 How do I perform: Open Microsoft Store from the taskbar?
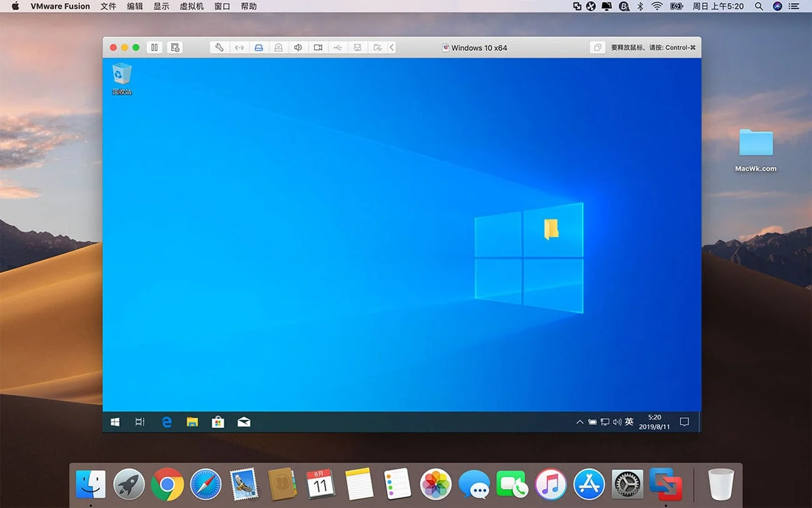click(x=217, y=422)
